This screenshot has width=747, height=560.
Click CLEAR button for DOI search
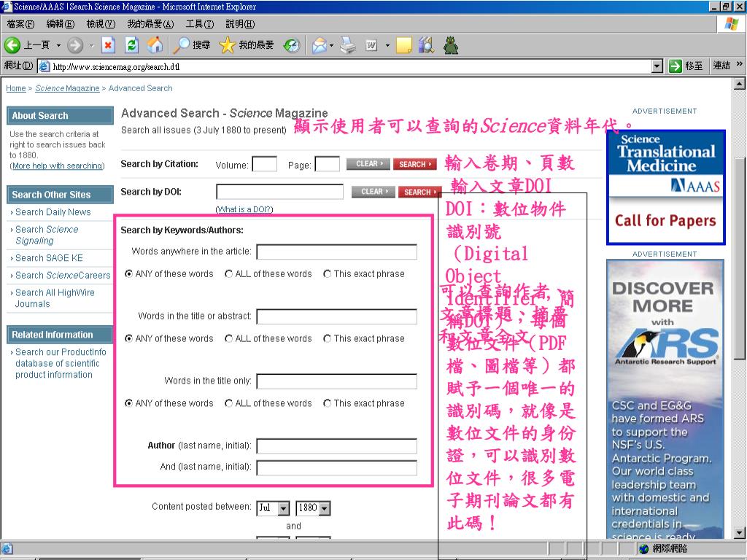click(373, 192)
